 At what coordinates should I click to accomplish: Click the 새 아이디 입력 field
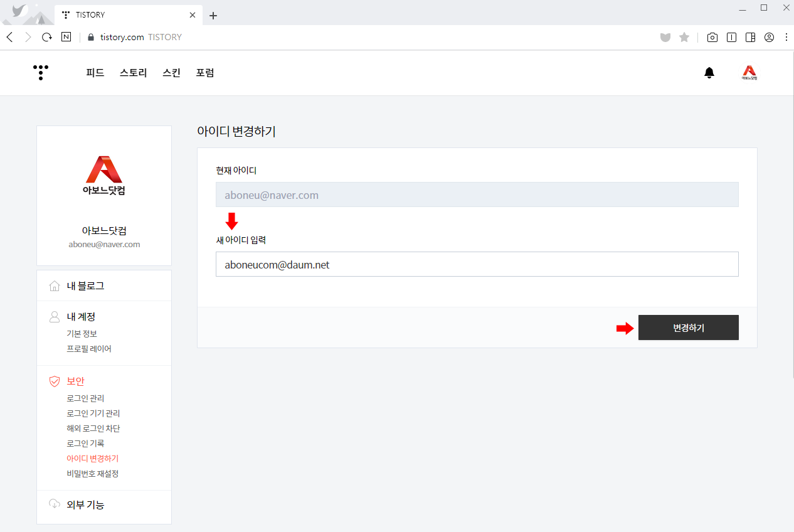(477, 264)
